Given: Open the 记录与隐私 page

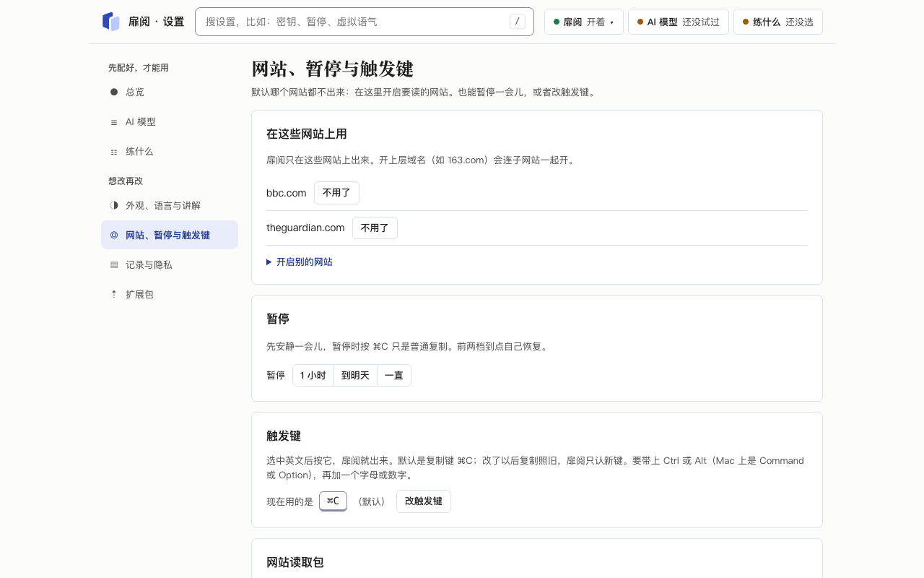Looking at the screenshot, I should (x=170, y=264).
